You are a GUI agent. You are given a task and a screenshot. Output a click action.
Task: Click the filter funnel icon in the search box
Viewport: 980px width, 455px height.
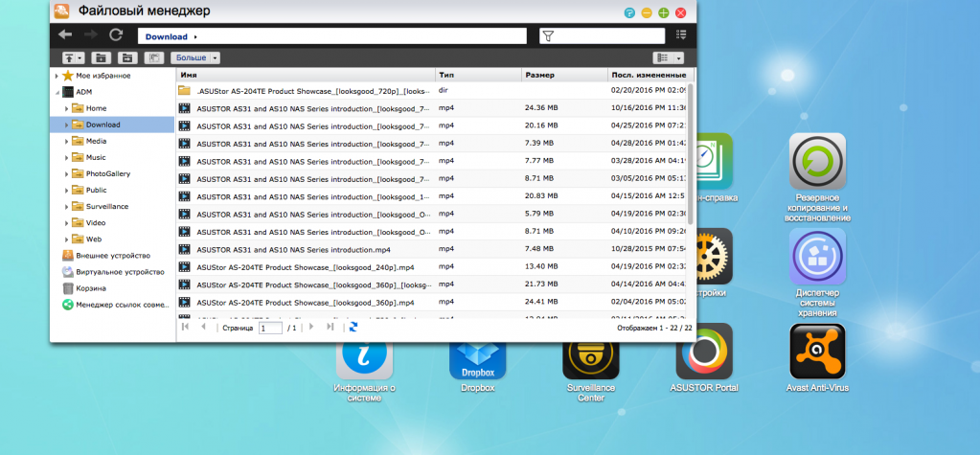(x=548, y=36)
